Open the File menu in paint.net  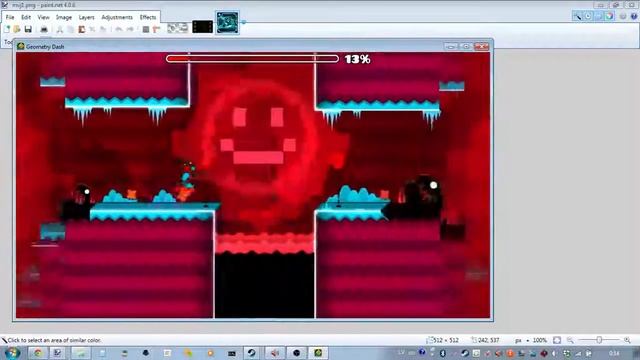coord(10,17)
